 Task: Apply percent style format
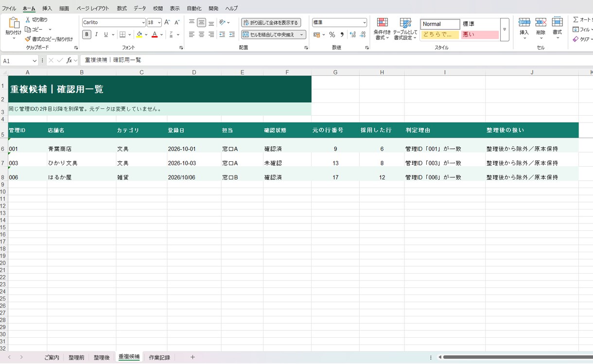click(x=332, y=35)
